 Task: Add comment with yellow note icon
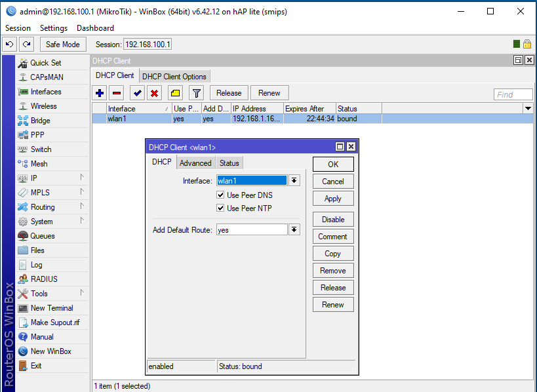(175, 93)
